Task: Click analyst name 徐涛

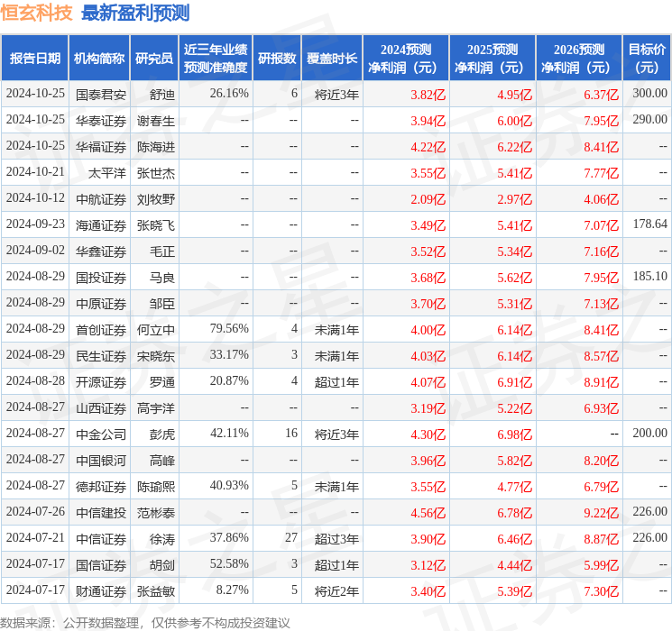Action: pos(162,539)
